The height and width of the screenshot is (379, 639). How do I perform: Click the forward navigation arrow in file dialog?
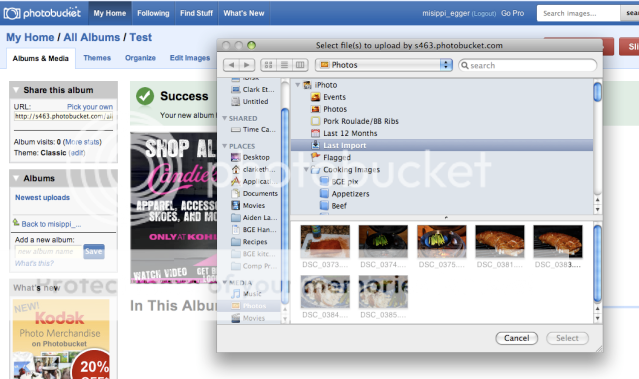point(247,65)
